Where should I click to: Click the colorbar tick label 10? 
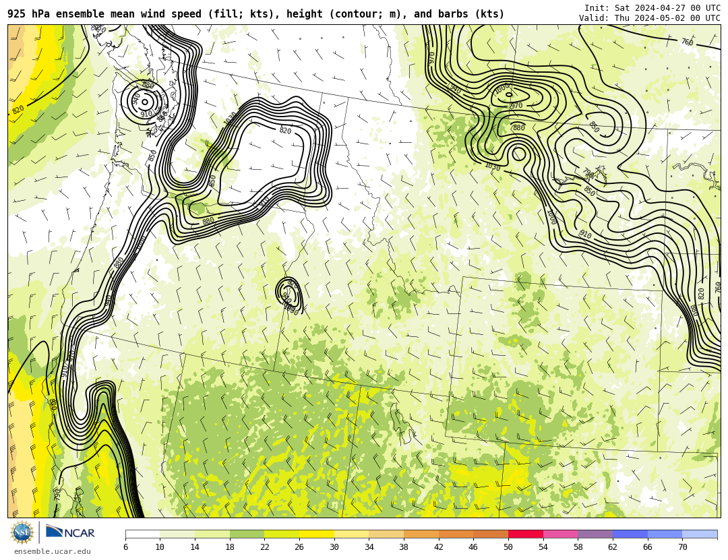coord(160,547)
